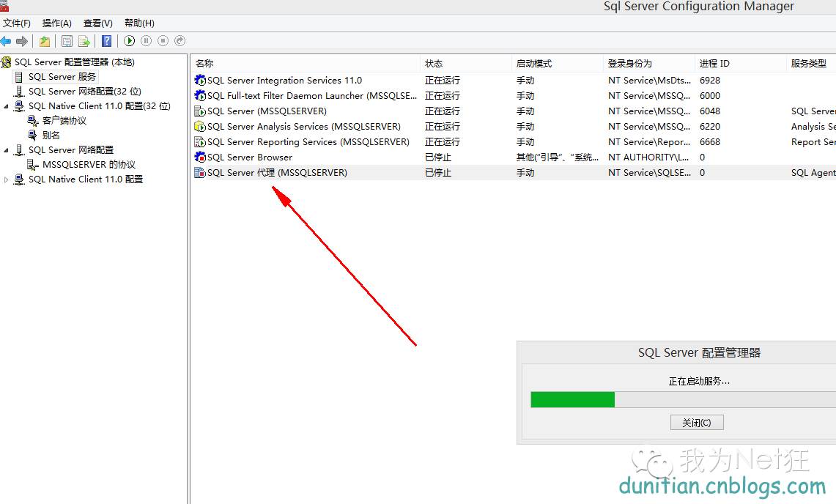
Task: Click the MSSQLSERVER 的协议 tree icon
Action: 33,164
